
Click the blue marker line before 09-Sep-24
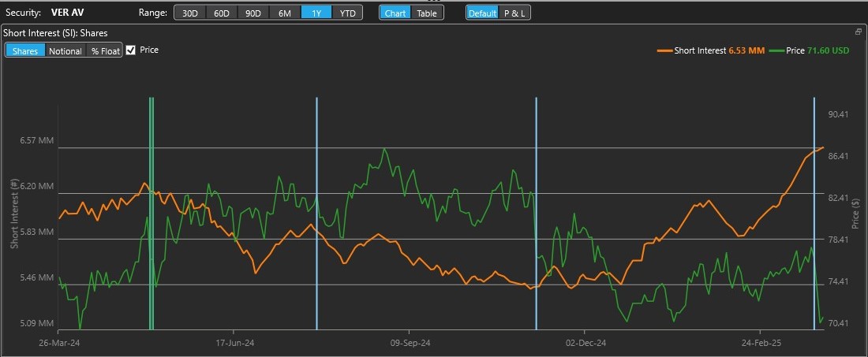point(316,214)
